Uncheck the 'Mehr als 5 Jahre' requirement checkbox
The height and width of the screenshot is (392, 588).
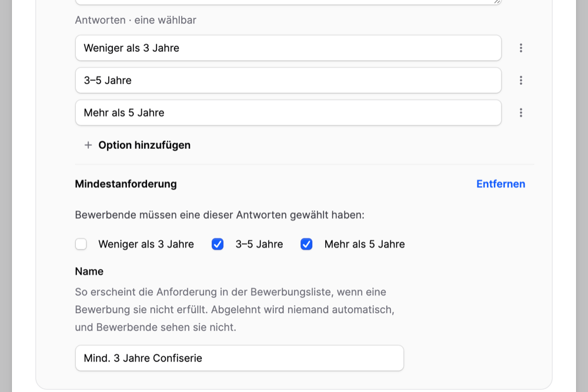click(306, 244)
